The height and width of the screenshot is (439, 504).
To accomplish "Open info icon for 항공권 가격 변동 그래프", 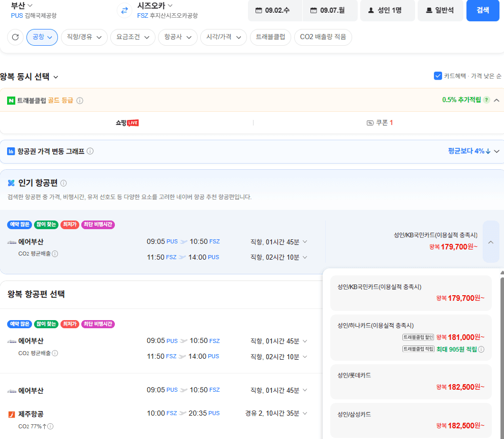I will (x=90, y=151).
